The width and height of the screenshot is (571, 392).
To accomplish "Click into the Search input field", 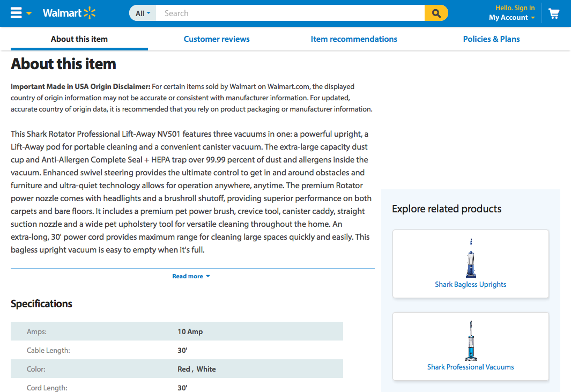I will click(290, 13).
